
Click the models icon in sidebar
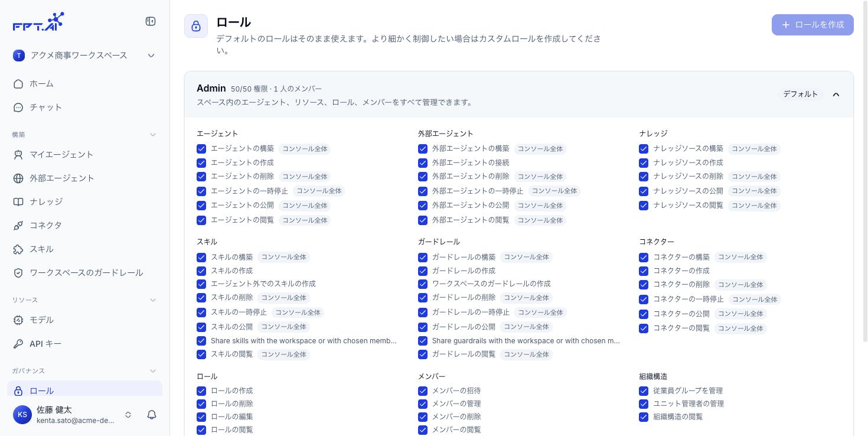18,320
